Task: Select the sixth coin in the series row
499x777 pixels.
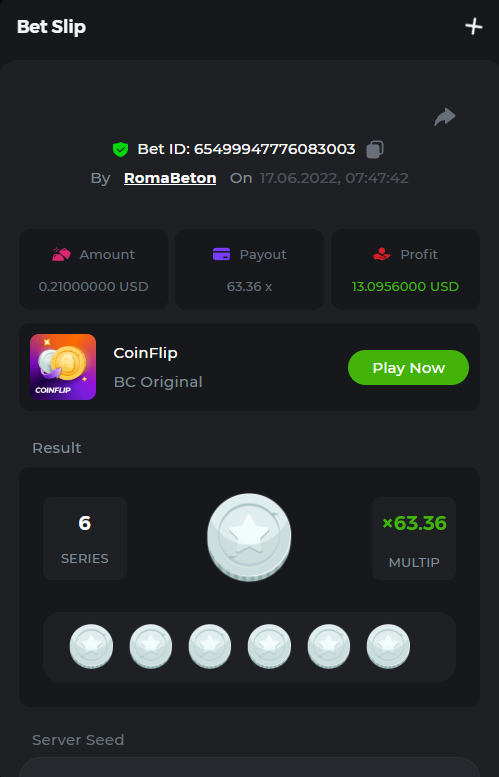Action: pyautogui.click(x=388, y=647)
